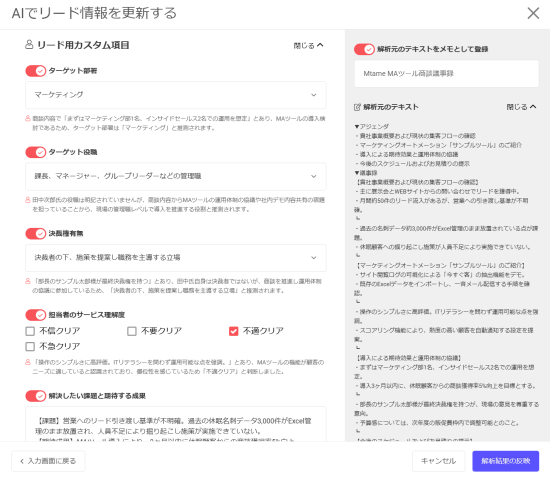Viewport: 550px width, 477px height.
Task: Collapse the 解析元のテキスト section
Action: point(521,107)
